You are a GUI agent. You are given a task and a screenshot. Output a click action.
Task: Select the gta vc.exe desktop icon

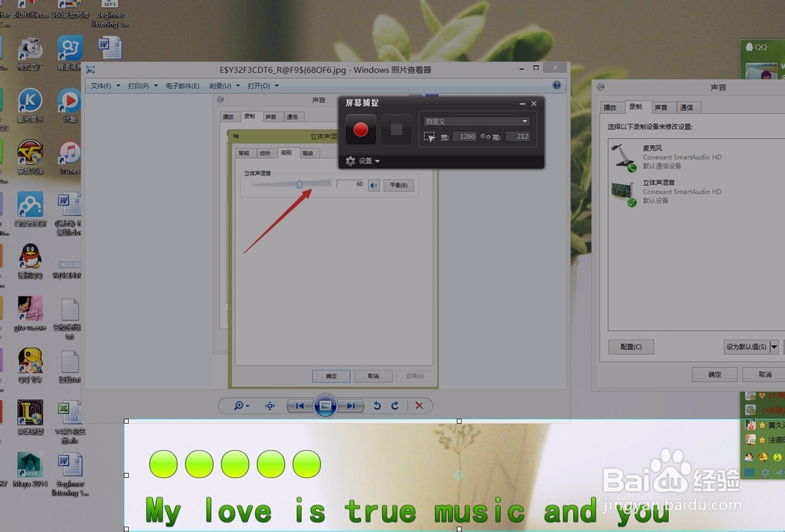pyautogui.click(x=30, y=313)
